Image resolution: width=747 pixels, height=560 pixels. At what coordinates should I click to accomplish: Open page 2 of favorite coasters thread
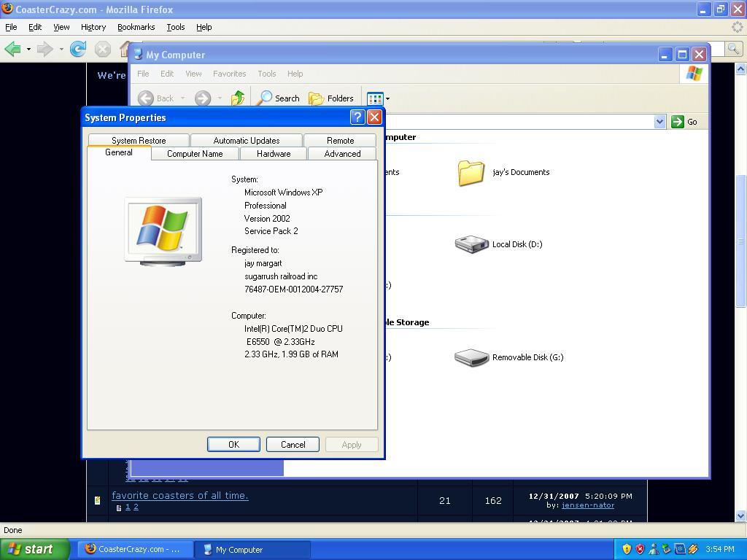136,507
